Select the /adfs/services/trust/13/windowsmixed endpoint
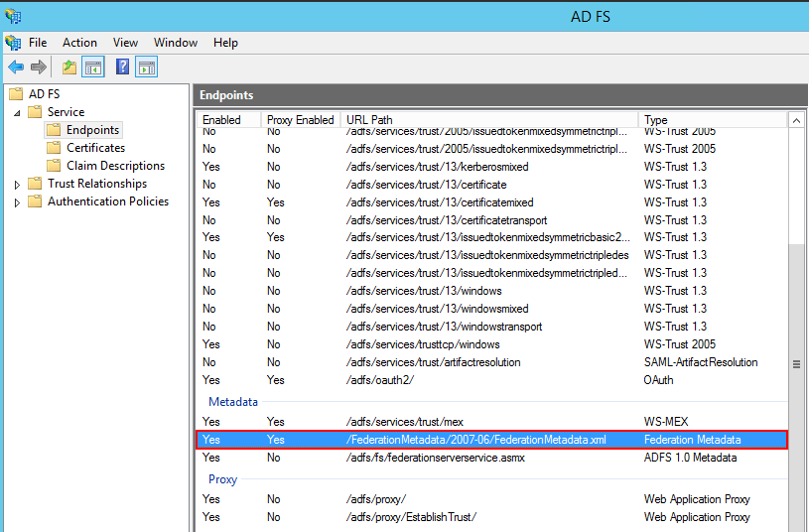This screenshot has width=809, height=532. pos(491,308)
